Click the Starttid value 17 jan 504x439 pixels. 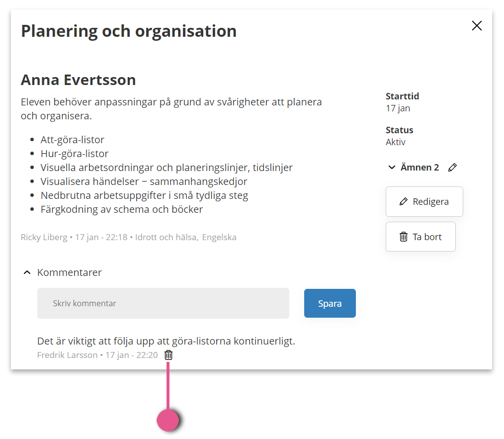pyautogui.click(x=398, y=108)
